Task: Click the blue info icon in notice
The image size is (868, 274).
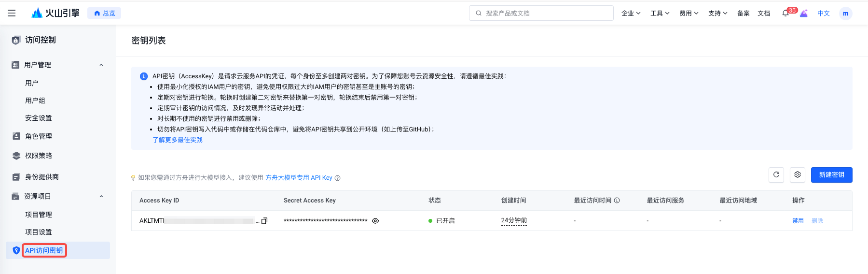Action: coord(144,76)
